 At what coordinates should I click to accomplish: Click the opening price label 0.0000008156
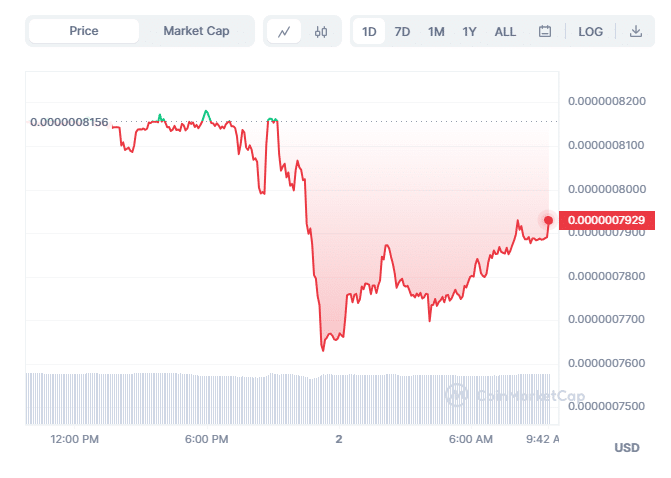click(69, 122)
